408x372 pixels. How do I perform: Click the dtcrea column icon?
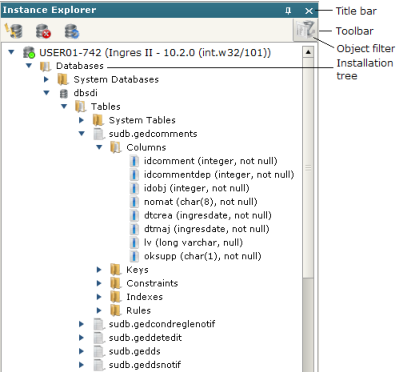[134, 216]
